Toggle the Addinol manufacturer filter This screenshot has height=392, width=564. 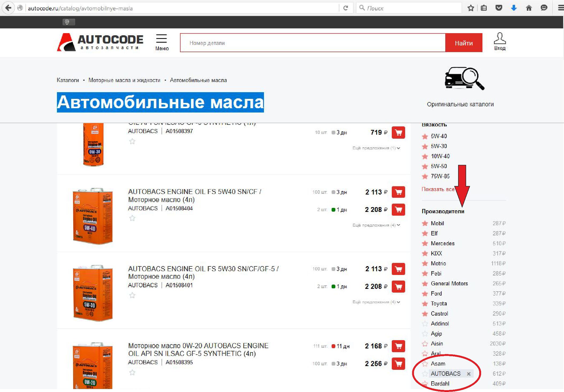(x=440, y=324)
